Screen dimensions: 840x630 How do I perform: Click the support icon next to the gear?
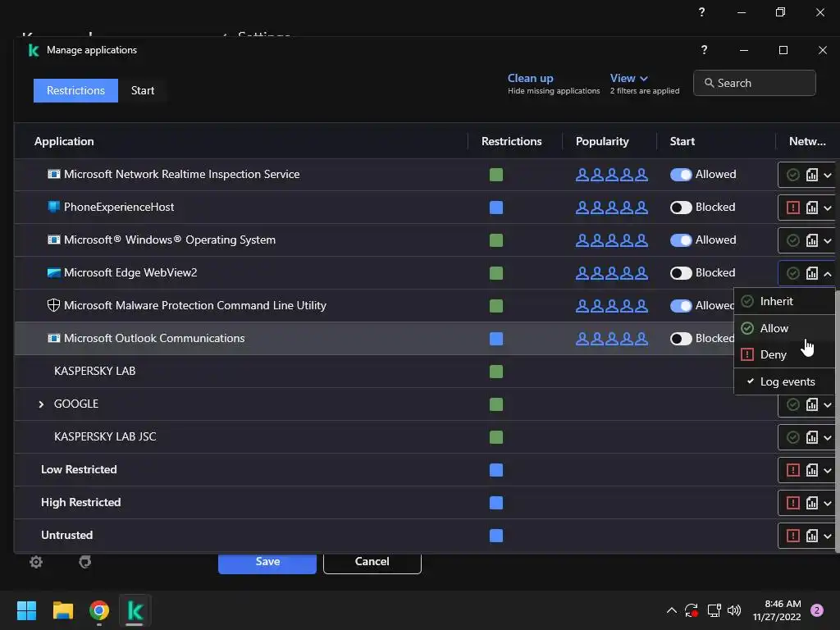pos(84,561)
